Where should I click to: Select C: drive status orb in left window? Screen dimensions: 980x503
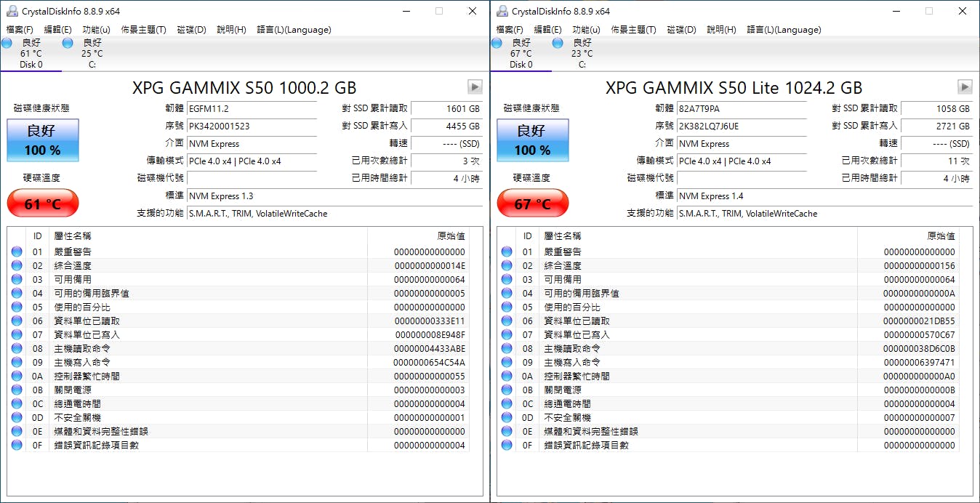(x=68, y=43)
